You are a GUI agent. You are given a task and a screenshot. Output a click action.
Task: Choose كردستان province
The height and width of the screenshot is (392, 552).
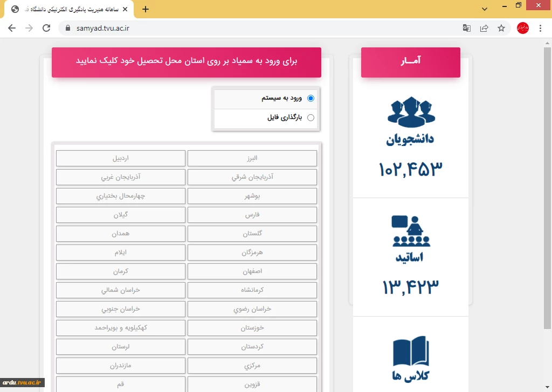pyautogui.click(x=252, y=346)
